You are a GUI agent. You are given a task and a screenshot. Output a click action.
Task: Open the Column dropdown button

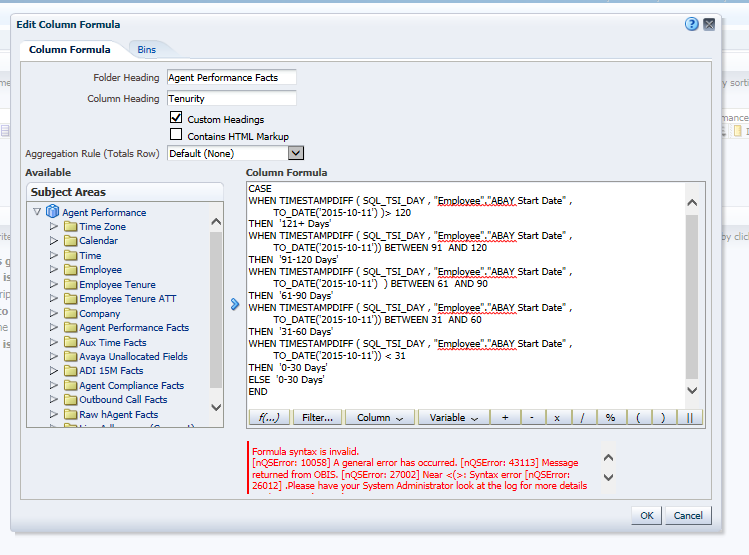click(380, 418)
